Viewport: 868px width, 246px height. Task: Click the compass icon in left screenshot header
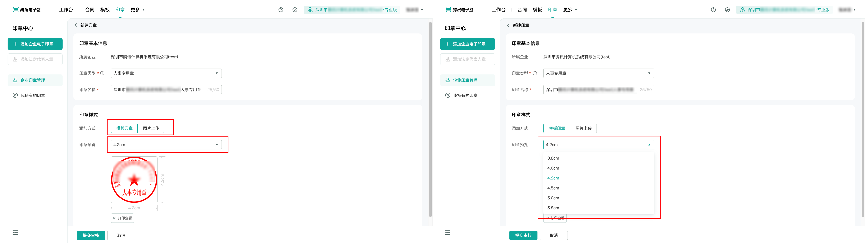point(295,10)
